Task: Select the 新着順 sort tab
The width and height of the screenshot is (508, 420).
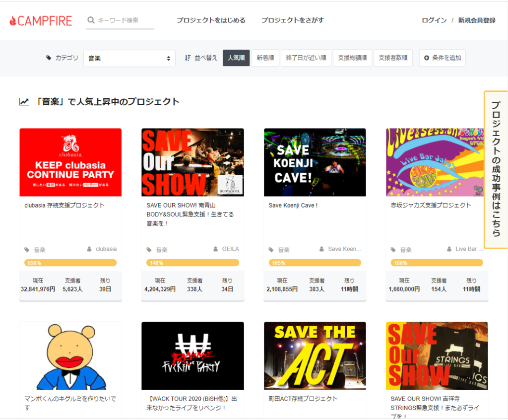Action: coord(265,58)
